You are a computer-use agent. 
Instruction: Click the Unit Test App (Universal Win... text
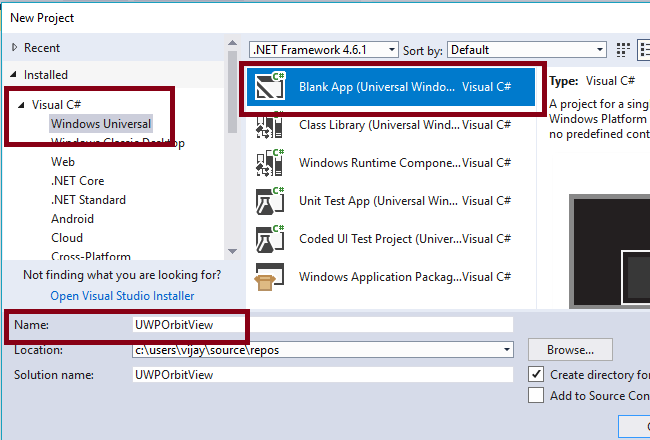[378, 201]
